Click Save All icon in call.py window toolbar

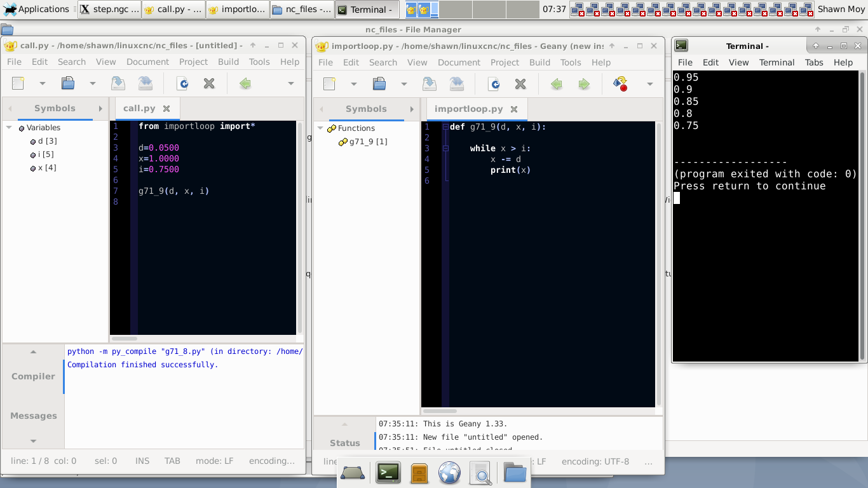[146, 83]
